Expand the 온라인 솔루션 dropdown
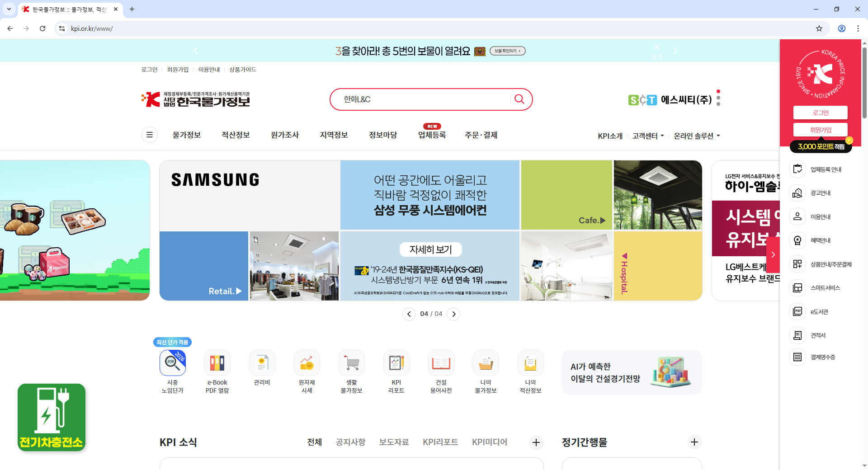 697,136
